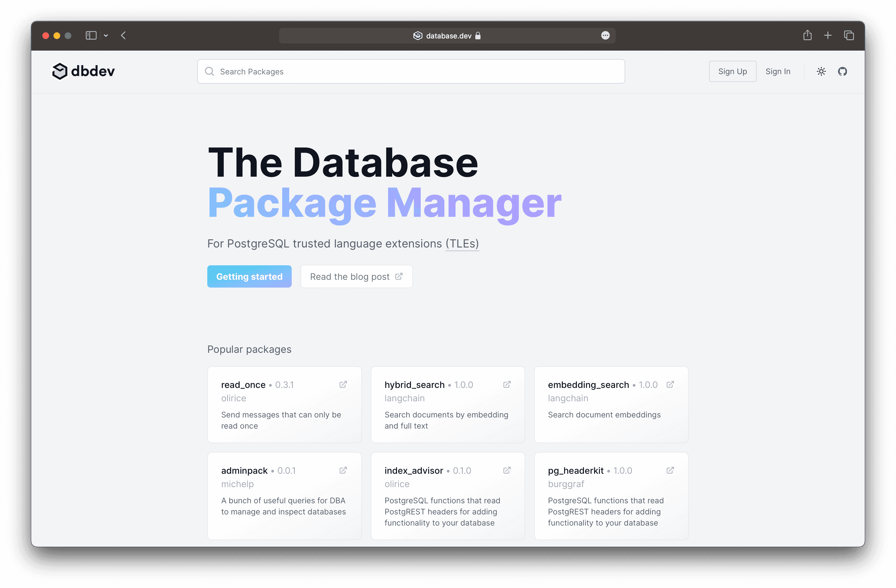The width and height of the screenshot is (896, 588).
Task: Click the GitHub icon link
Action: [842, 71]
